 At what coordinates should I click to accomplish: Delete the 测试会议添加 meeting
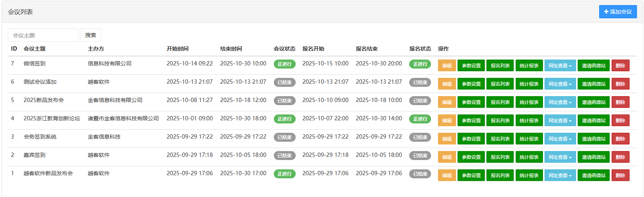click(x=620, y=84)
